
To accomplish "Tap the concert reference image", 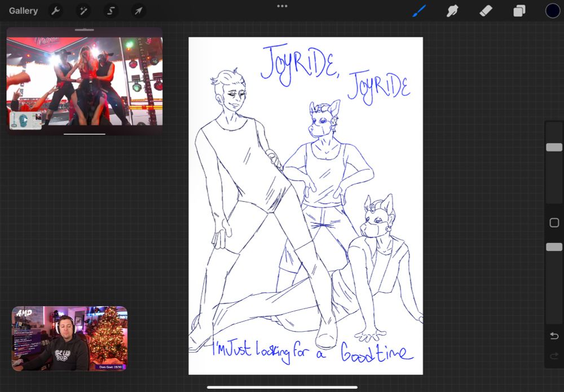I will [x=85, y=81].
